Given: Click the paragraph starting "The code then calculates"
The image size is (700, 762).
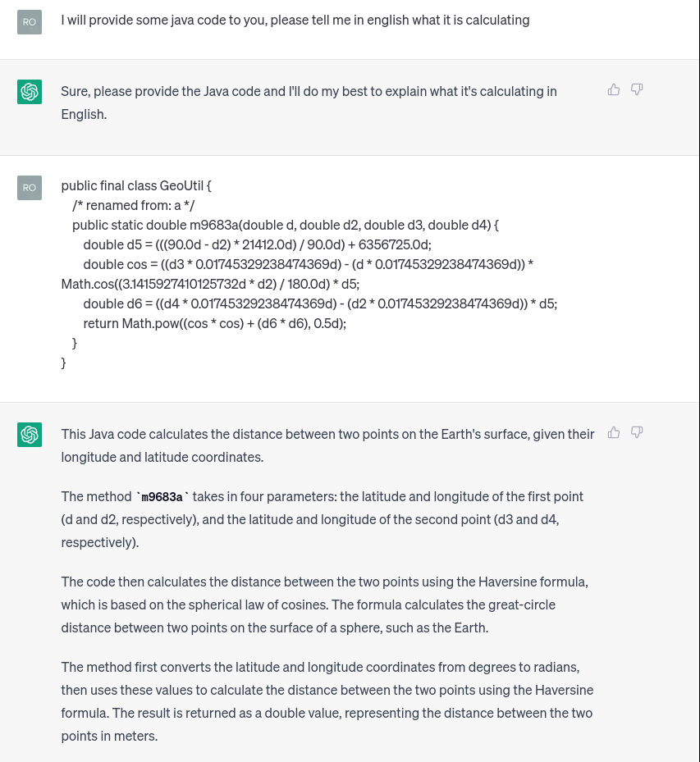Looking at the screenshot, I should [324, 605].
